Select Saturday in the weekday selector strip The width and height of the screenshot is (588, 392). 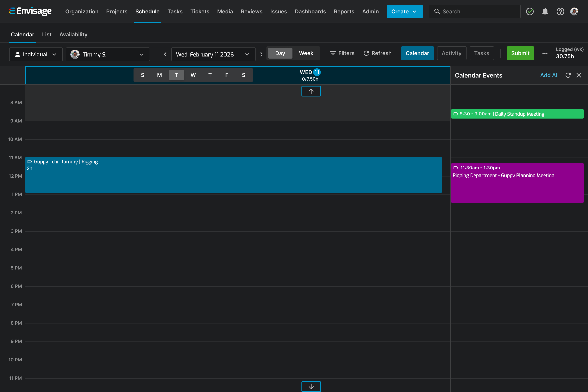tap(243, 75)
